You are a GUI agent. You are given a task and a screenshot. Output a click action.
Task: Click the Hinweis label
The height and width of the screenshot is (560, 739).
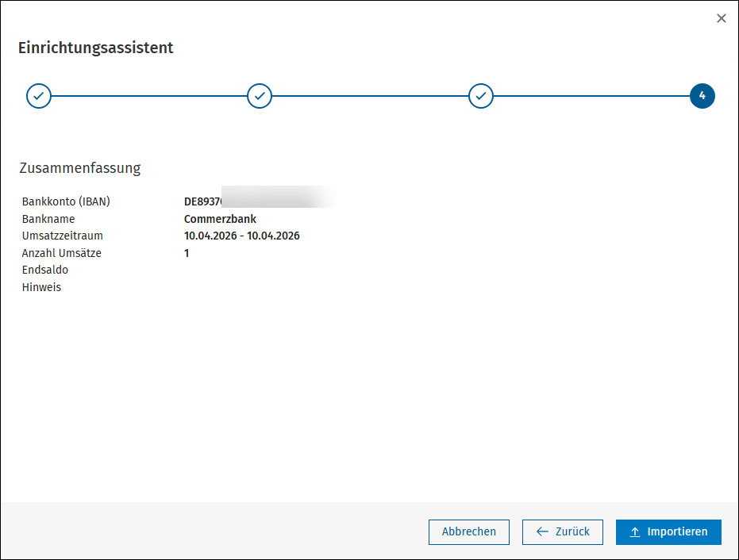coord(41,287)
